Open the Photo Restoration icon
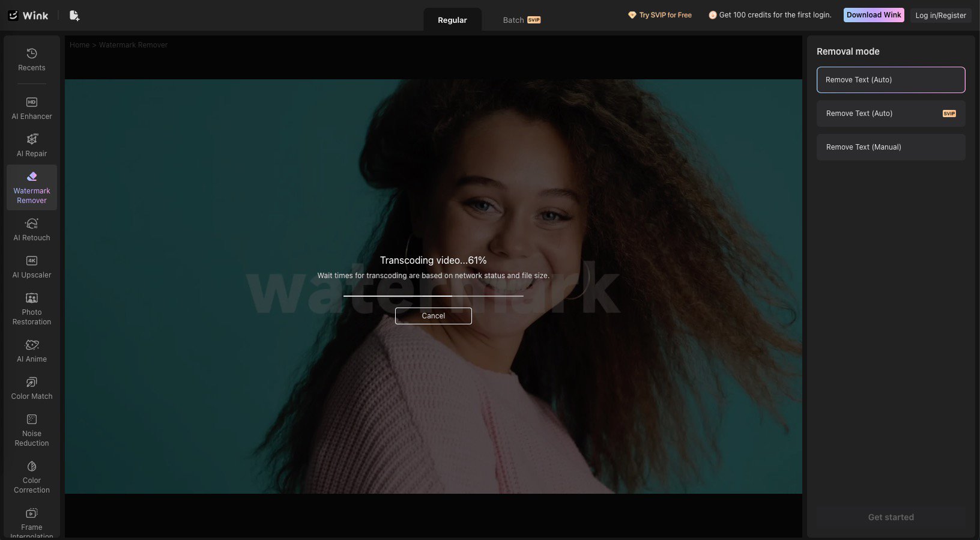Image resolution: width=980 pixels, height=540 pixels. click(x=32, y=298)
